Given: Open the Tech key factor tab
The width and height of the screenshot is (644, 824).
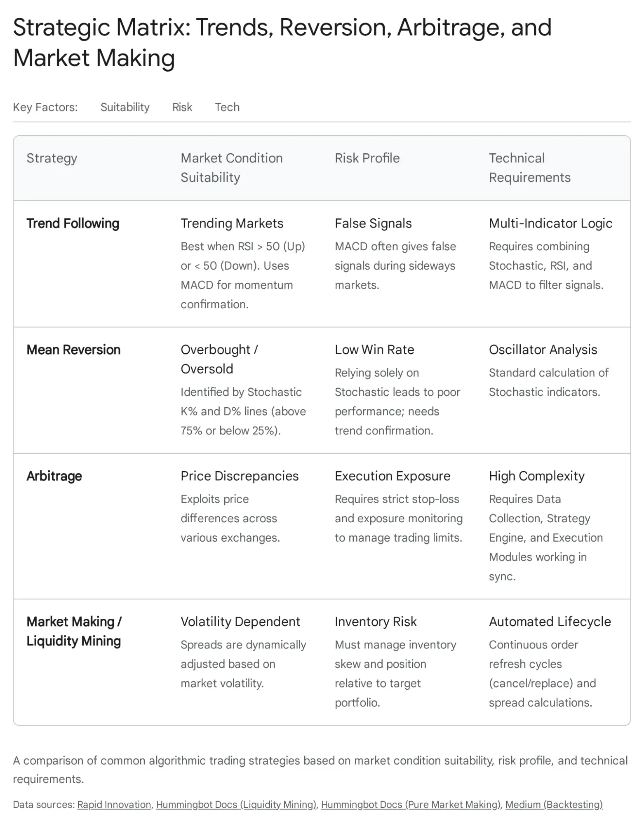Looking at the screenshot, I should pyautogui.click(x=227, y=107).
